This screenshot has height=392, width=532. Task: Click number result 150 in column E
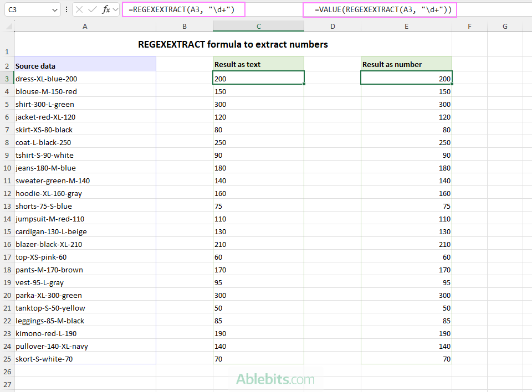[x=406, y=91]
